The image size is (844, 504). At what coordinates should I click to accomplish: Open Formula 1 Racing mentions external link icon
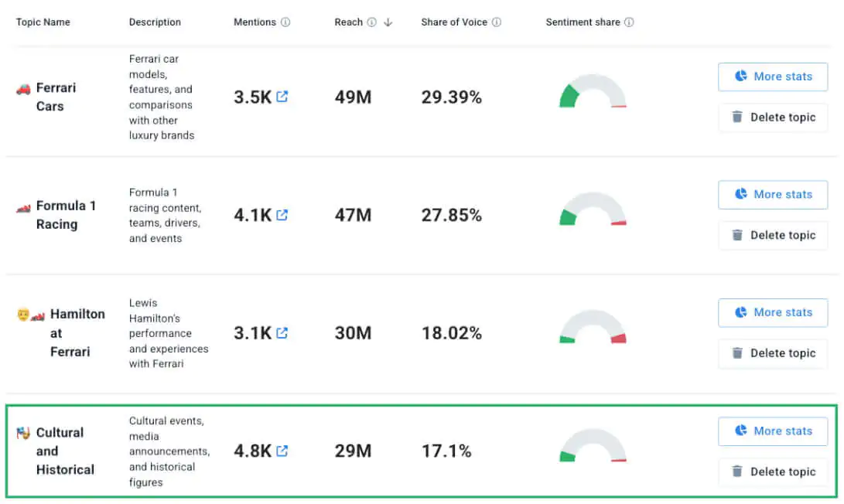[282, 215]
